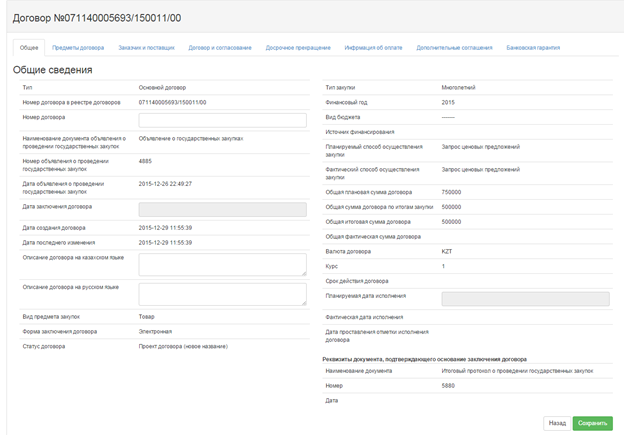
Task: Click the contract registry number value
Action: tap(172, 103)
